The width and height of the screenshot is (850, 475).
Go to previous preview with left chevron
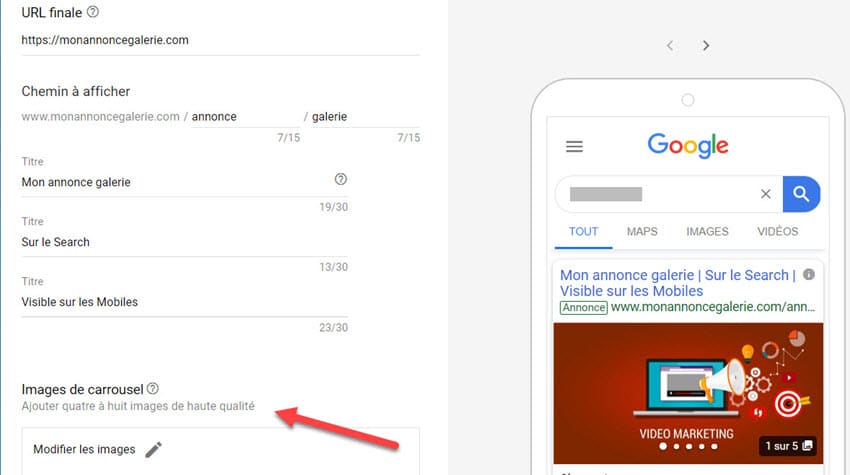tap(670, 46)
